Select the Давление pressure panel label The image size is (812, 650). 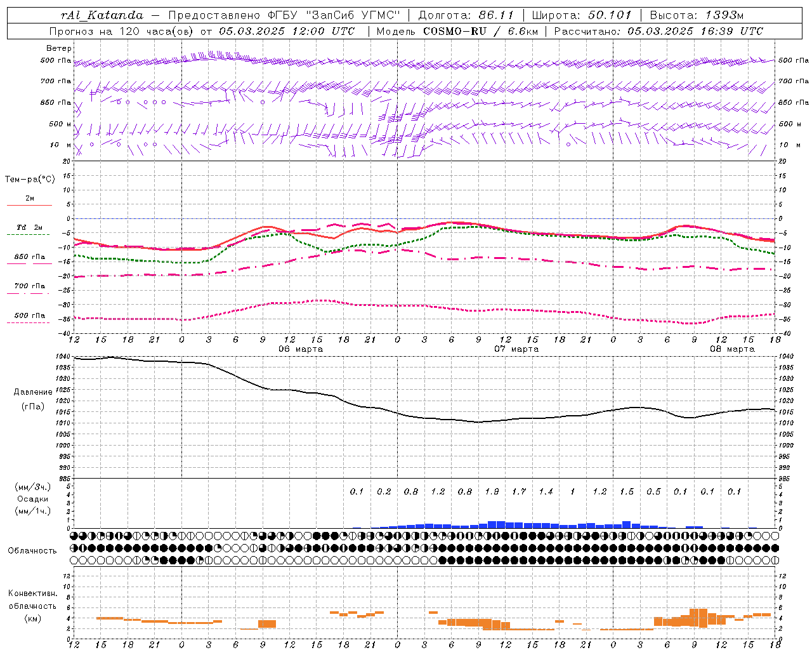tap(33, 392)
